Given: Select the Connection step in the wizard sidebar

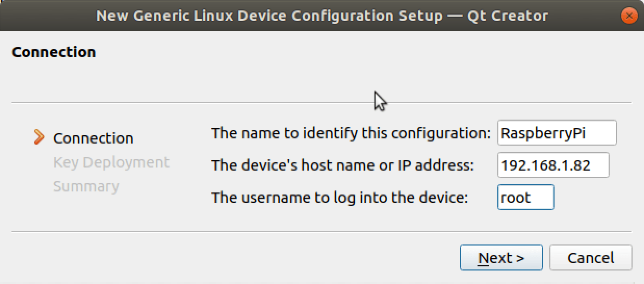Looking at the screenshot, I should 93,138.
